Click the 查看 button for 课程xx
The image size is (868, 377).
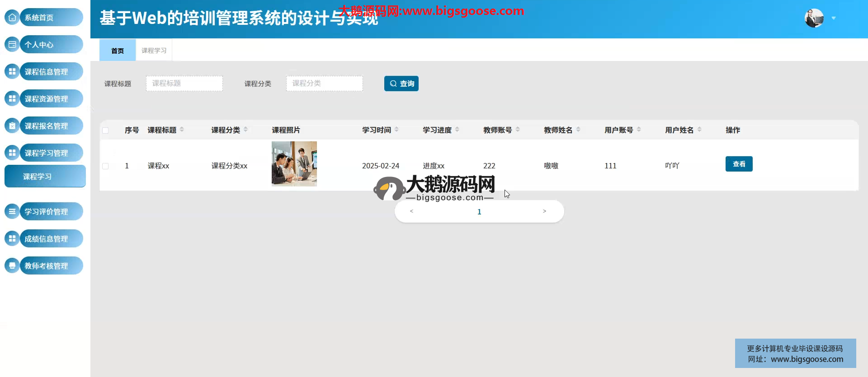tap(739, 164)
